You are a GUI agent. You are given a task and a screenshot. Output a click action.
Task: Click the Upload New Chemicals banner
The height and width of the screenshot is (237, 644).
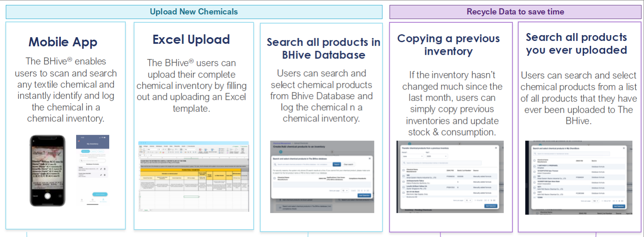(194, 12)
